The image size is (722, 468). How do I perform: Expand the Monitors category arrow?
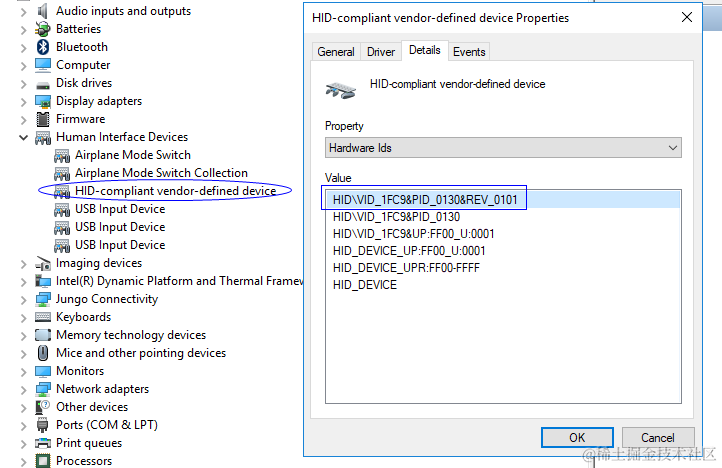click(x=23, y=371)
